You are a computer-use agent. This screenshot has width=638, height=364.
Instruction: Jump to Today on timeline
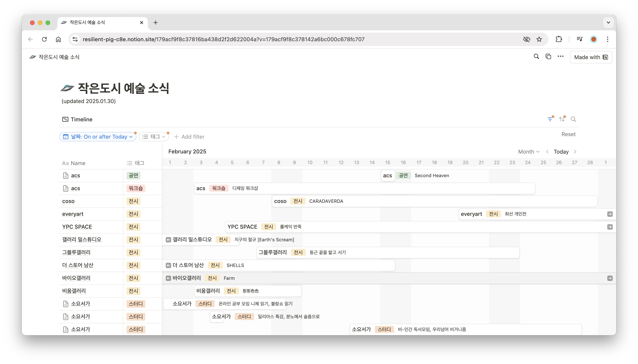561,152
